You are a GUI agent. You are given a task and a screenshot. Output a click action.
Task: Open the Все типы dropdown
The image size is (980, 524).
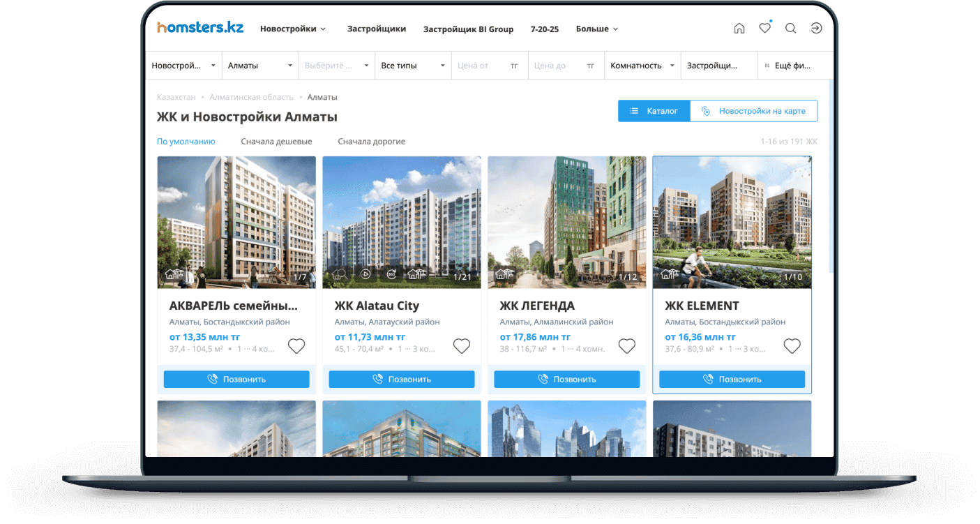click(412, 66)
